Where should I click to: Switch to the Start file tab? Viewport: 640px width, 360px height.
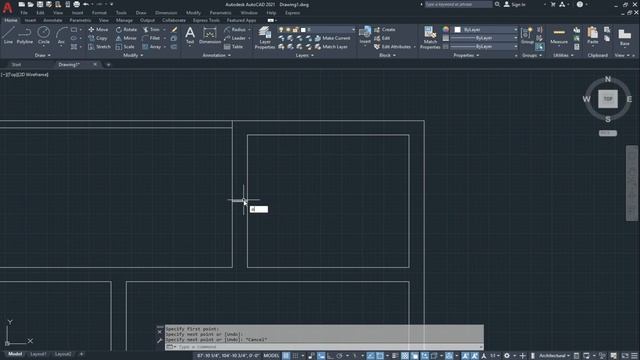(x=16, y=64)
